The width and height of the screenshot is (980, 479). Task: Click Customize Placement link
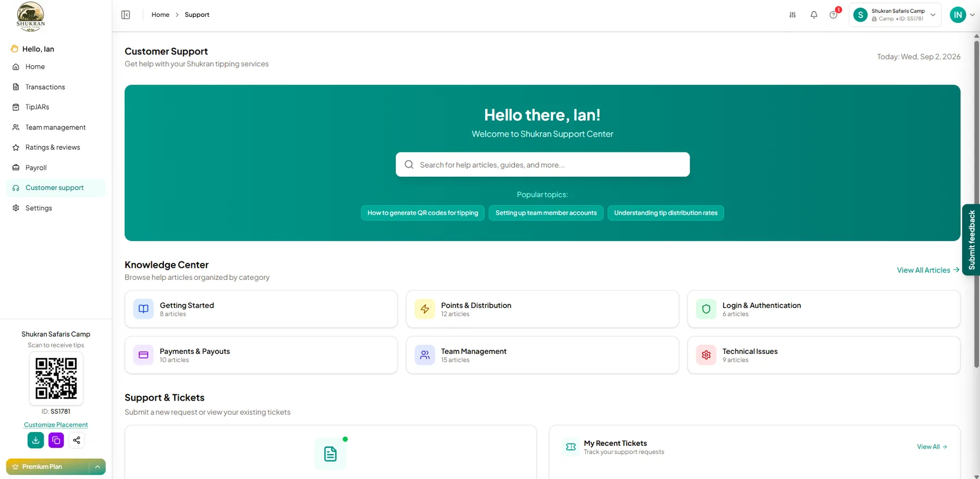coord(56,425)
